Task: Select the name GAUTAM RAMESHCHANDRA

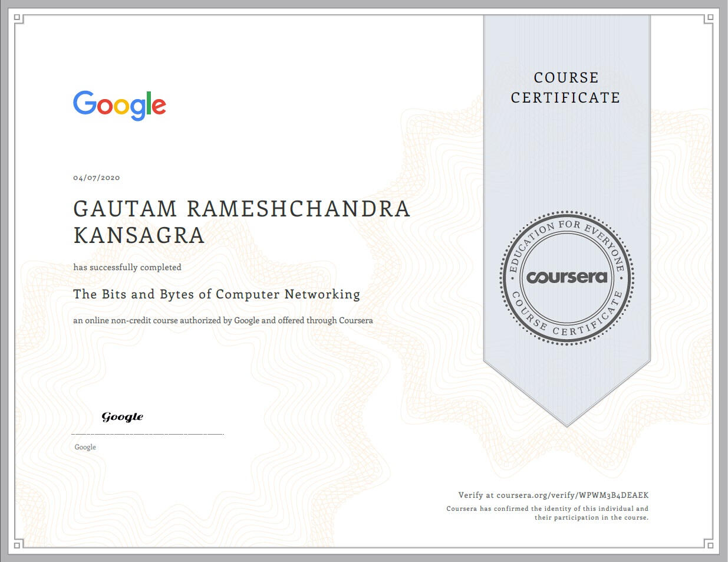Action: tap(242, 209)
